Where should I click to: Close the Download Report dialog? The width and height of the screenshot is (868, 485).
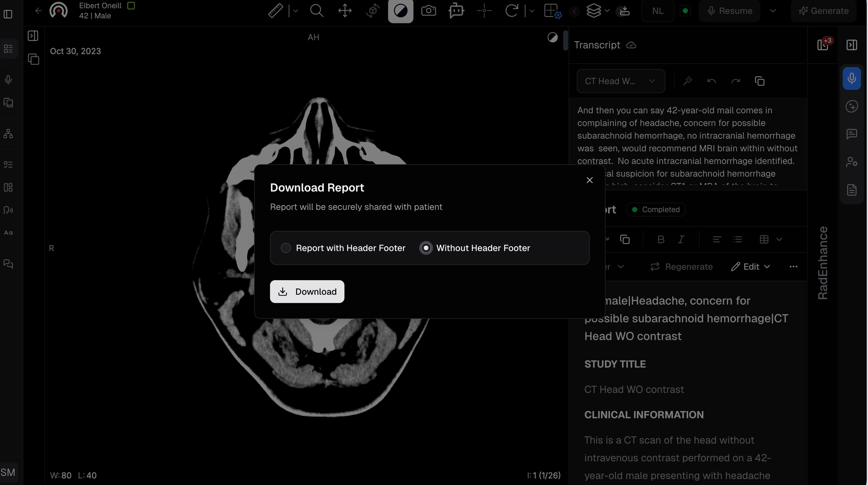point(590,180)
